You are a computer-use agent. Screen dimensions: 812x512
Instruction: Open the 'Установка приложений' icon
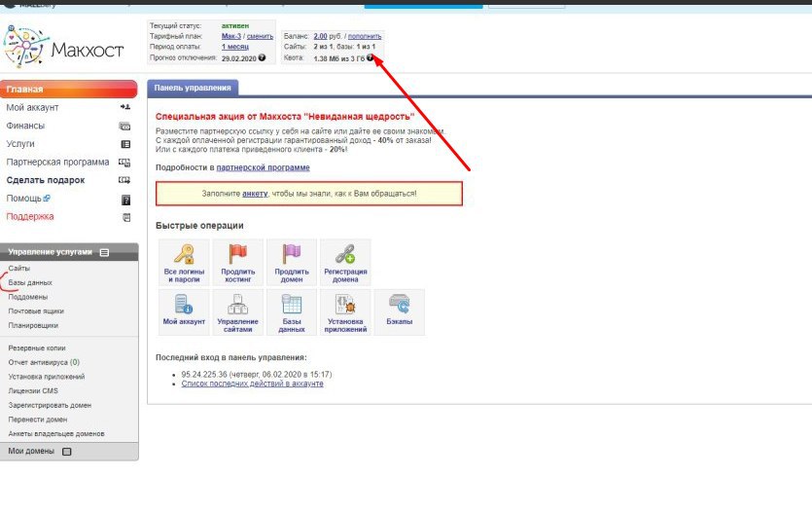345,311
